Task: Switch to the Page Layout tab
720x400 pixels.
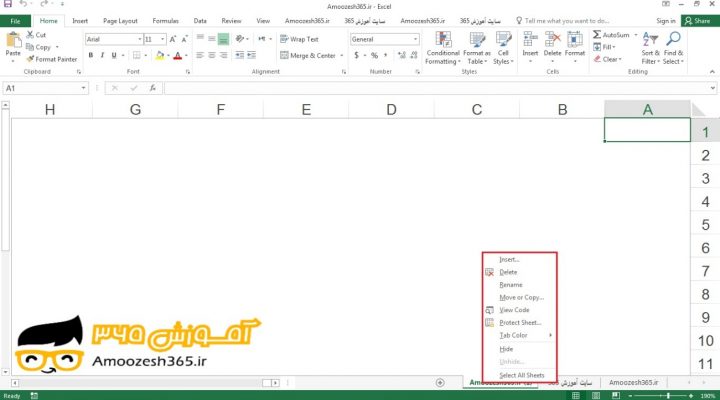Action: tap(120, 21)
